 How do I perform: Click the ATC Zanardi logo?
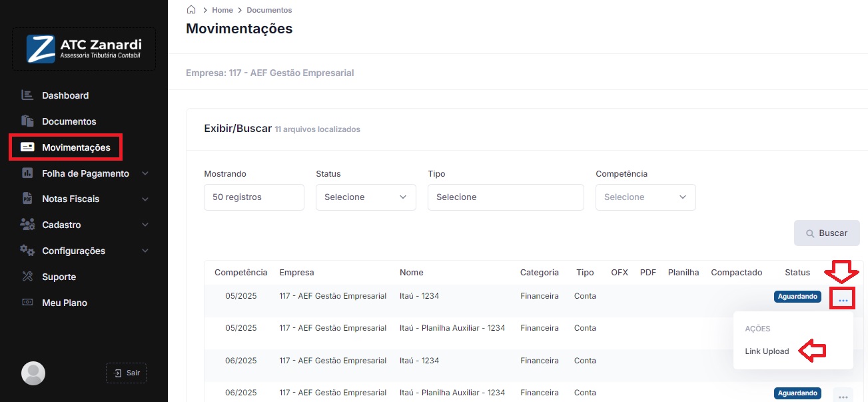84,49
